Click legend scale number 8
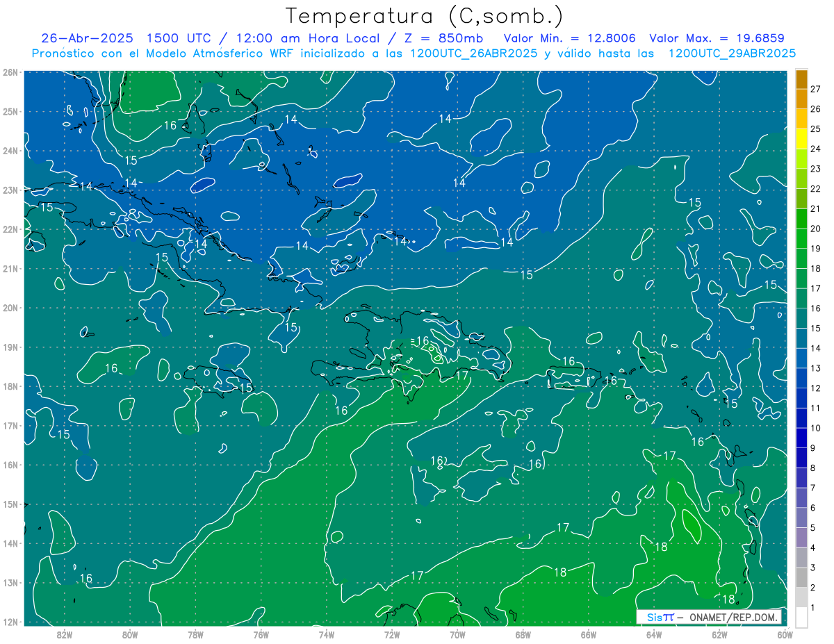 tap(813, 468)
